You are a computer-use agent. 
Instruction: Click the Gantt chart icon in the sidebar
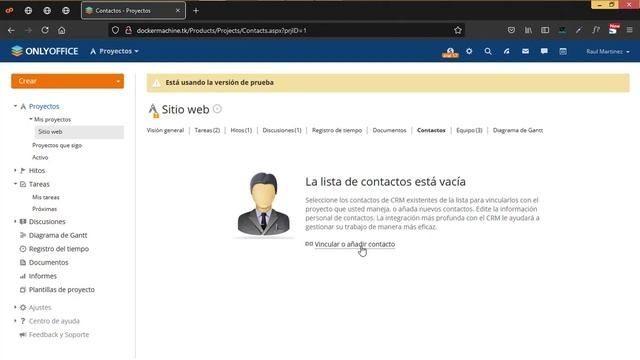pos(23,235)
